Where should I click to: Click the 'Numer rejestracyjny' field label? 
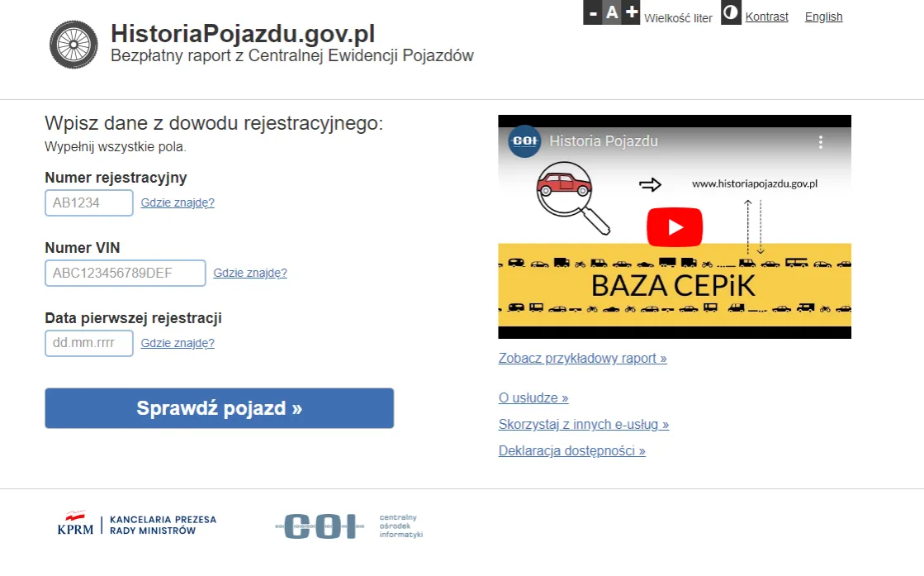(116, 178)
